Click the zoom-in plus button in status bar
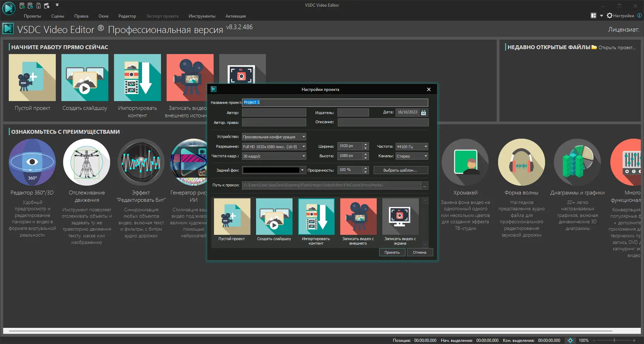The image size is (644, 344). point(634,340)
